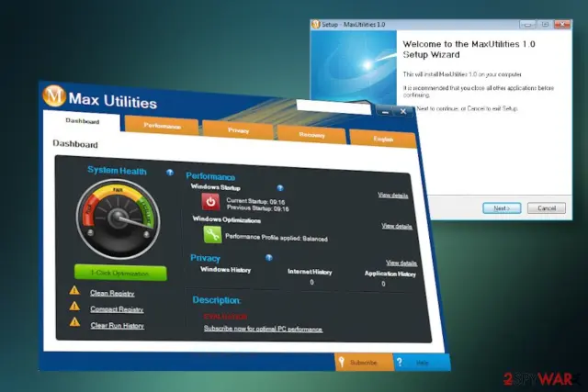
Task: Click the Subscribe button in footer
Action: 364,363
